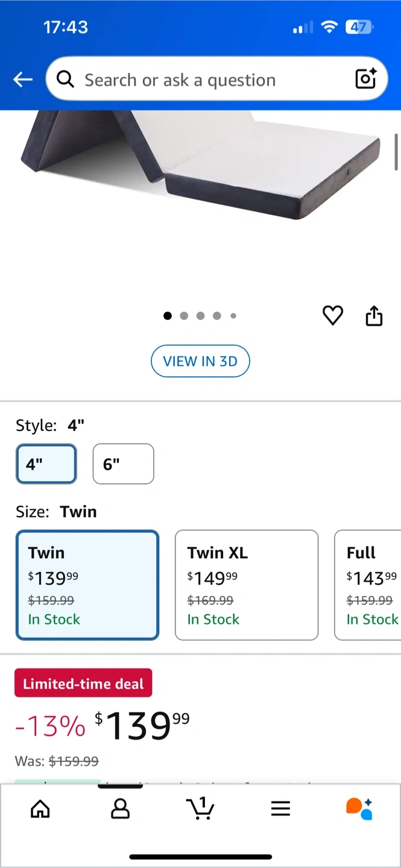The image size is (401, 868).
Task: Tap the camera lens search icon
Action: (x=365, y=79)
